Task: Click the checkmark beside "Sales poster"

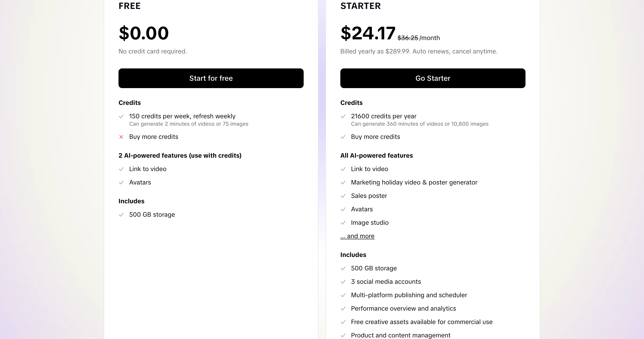Action: [343, 196]
